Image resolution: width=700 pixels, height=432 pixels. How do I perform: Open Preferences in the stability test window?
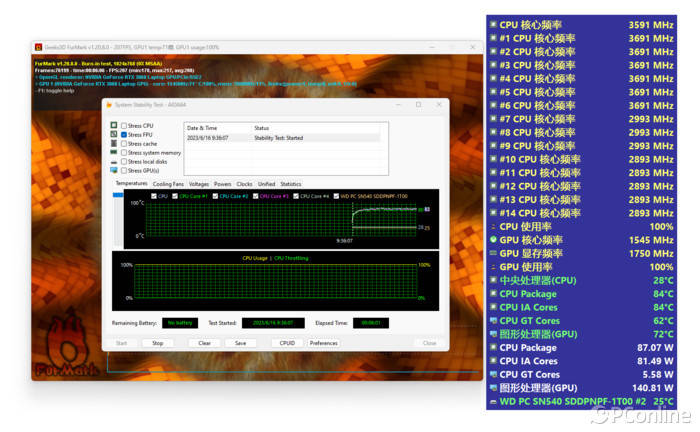(324, 343)
